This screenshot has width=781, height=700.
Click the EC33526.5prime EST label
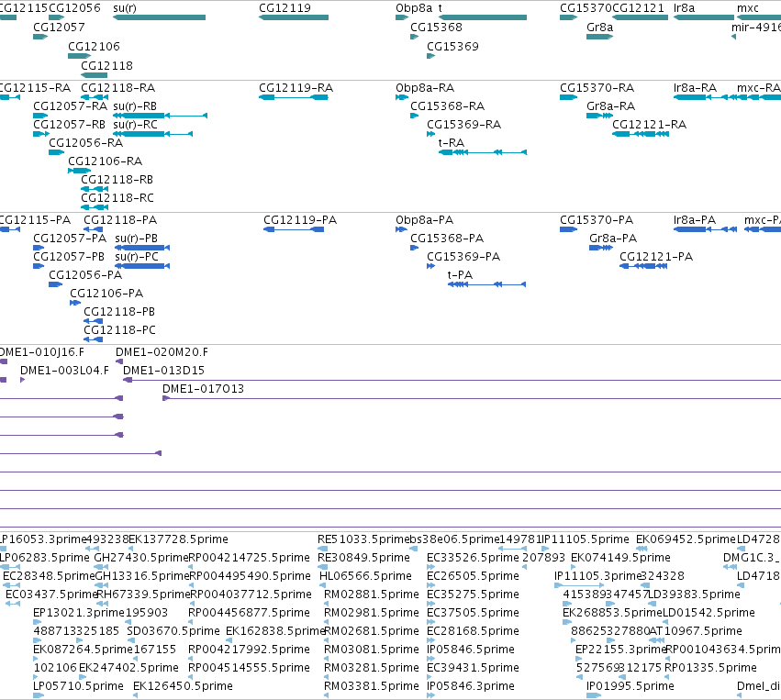[473, 558]
